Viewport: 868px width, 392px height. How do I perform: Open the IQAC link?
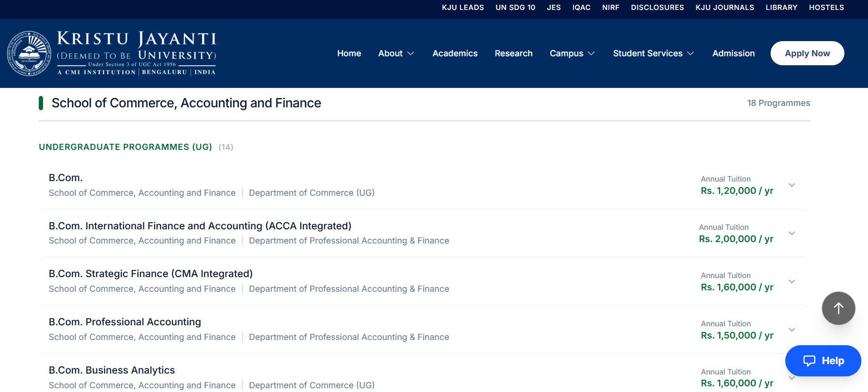[582, 8]
